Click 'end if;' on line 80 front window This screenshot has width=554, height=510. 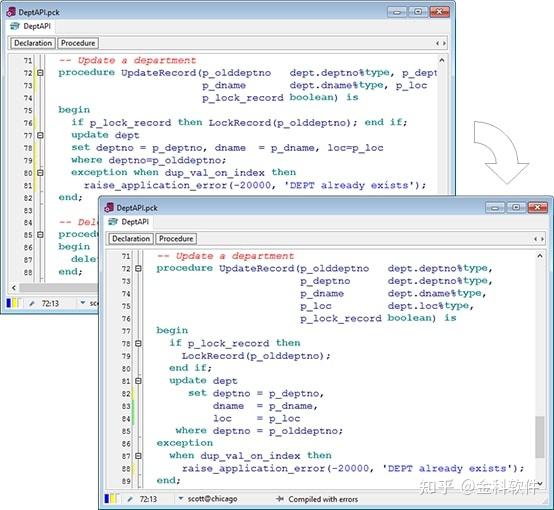click(190, 368)
